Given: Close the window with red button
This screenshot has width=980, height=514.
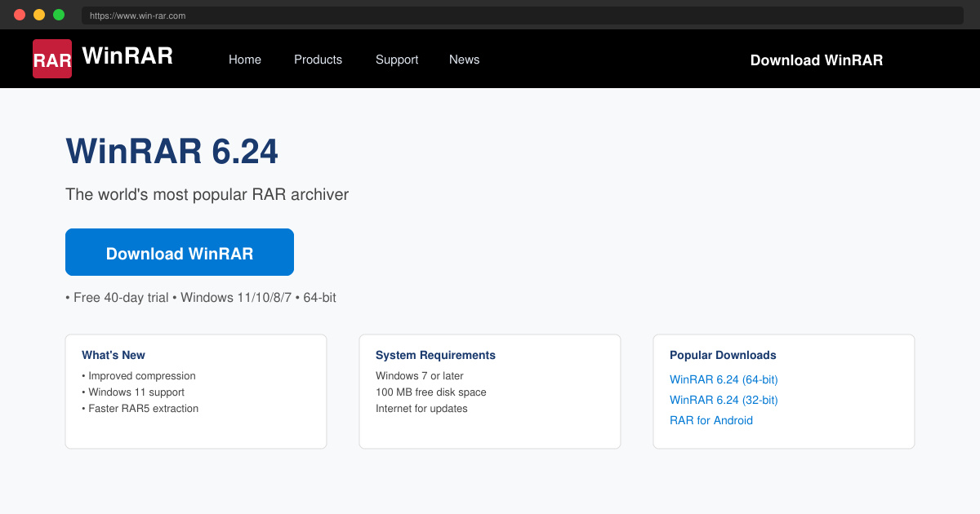Looking at the screenshot, I should click(x=20, y=15).
